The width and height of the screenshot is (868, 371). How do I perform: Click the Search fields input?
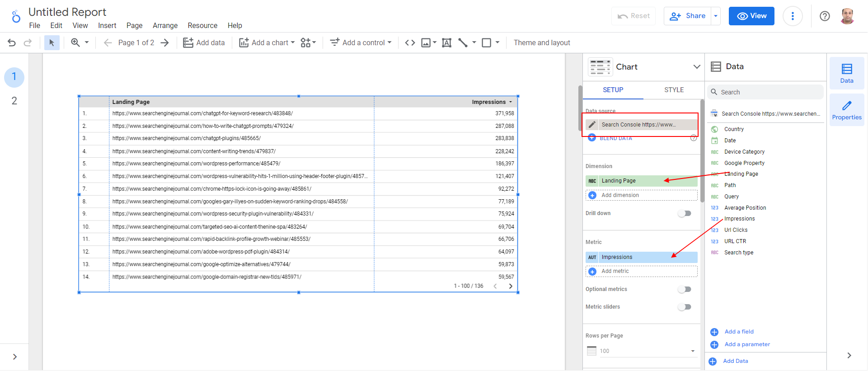point(765,92)
